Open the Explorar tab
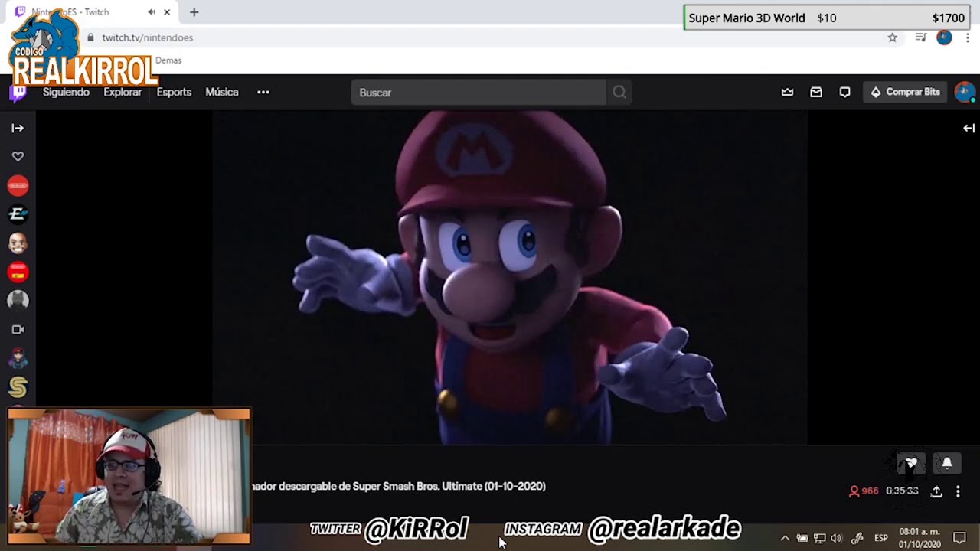 point(122,92)
